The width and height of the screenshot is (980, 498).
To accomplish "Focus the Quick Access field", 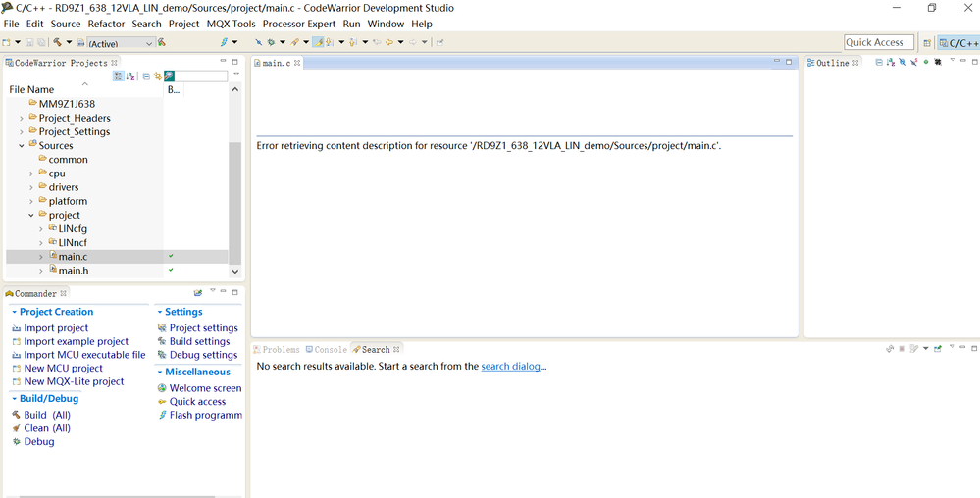I will (878, 42).
